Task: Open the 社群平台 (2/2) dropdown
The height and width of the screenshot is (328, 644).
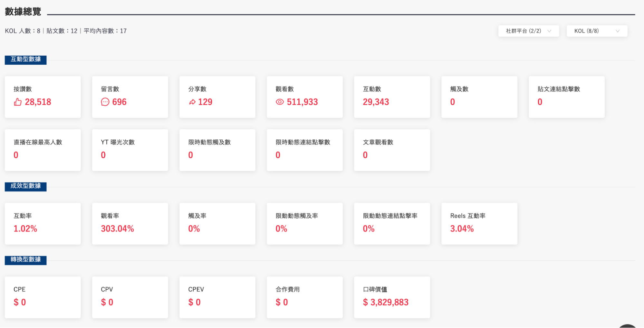Action: coord(528,31)
